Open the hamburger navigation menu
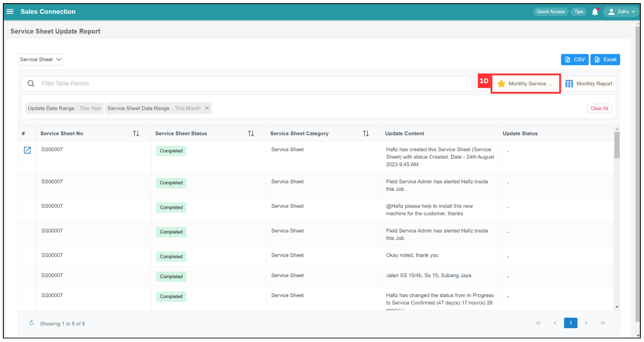The height and width of the screenshot is (342, 644). click(x=10, y=11)
